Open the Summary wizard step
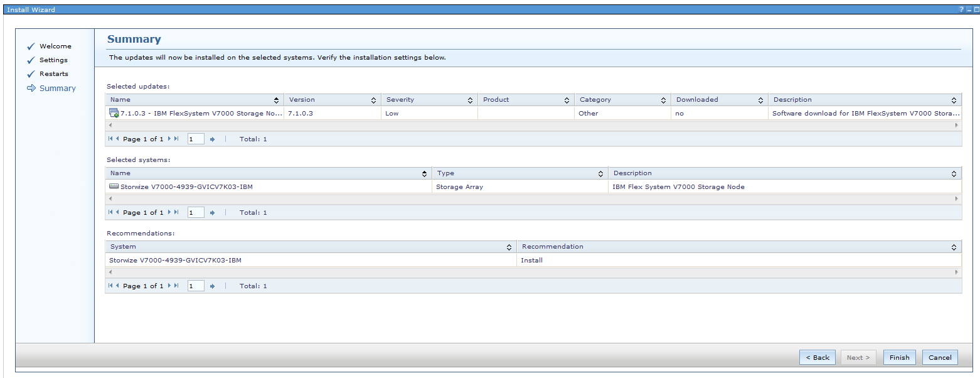980x378 pixels. 58,88
